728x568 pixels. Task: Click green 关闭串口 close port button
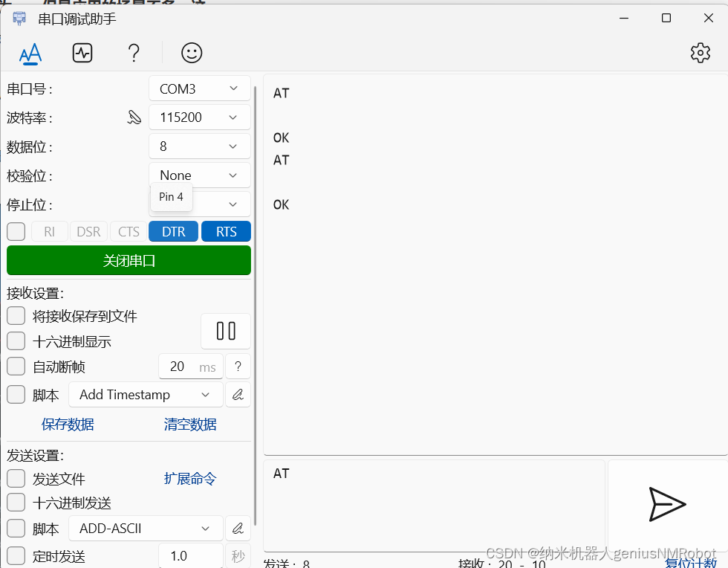point(129,260)
